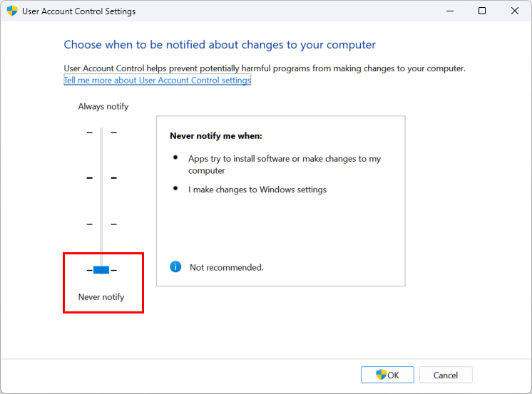Click the blue info icon beside Not recommended
The image size is (532, 394).
[x=175, y=267]
